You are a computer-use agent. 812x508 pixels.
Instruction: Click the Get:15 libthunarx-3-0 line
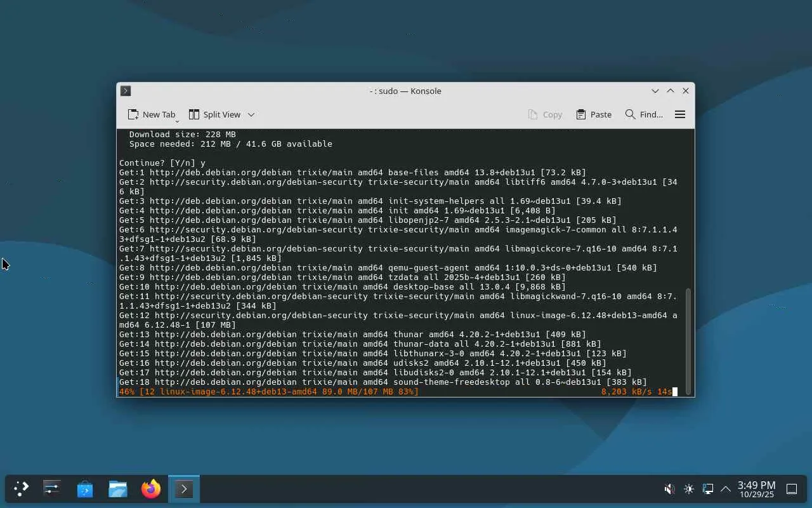pos(373,354)
